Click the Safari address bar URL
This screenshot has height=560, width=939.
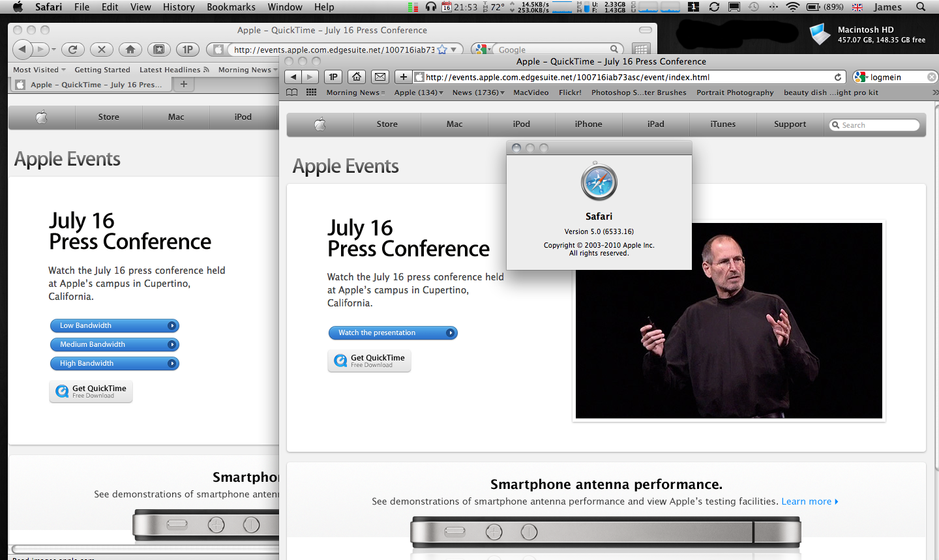tap(567, 77)
